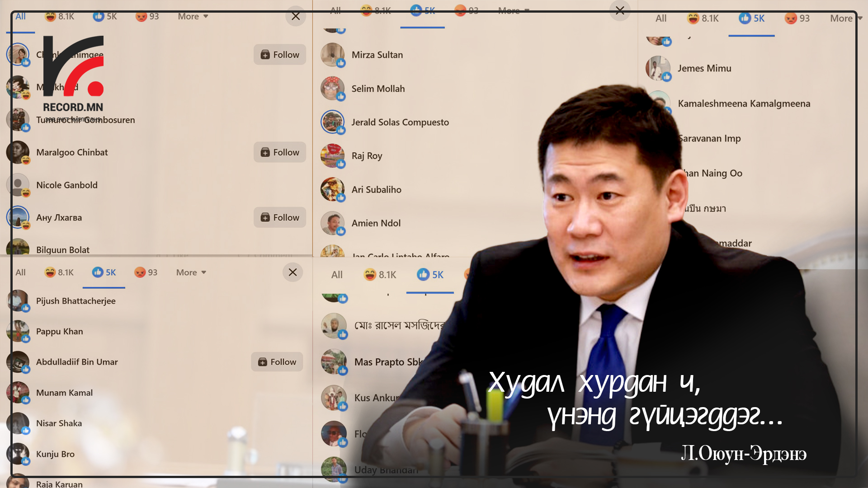Click Nicole Ganbold's default avatar
This screenshot has width=868, height=488.
[x=18, y=185]
